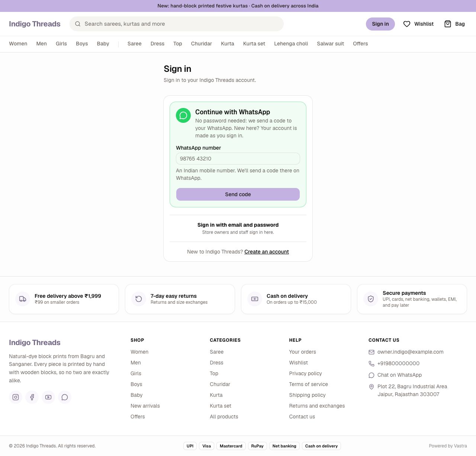Screen dimensions: 476x456
Task: Click the search magnifier icon
Action: click(x=78, y=24)
